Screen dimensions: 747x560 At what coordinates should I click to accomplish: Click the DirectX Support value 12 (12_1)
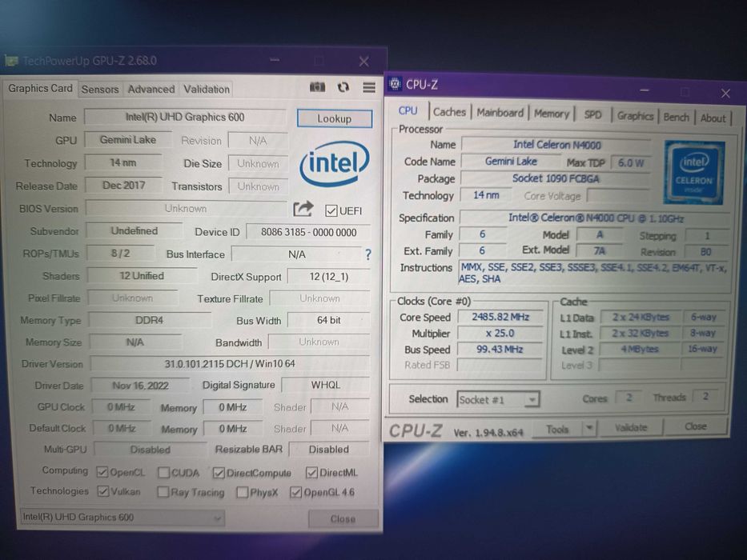click(x=329, y=277)
